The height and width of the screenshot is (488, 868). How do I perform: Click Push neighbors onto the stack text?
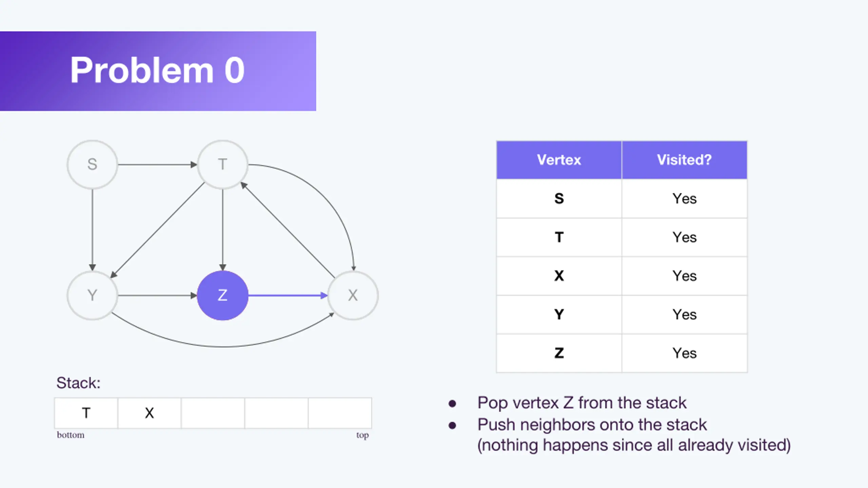click(592, 425)
